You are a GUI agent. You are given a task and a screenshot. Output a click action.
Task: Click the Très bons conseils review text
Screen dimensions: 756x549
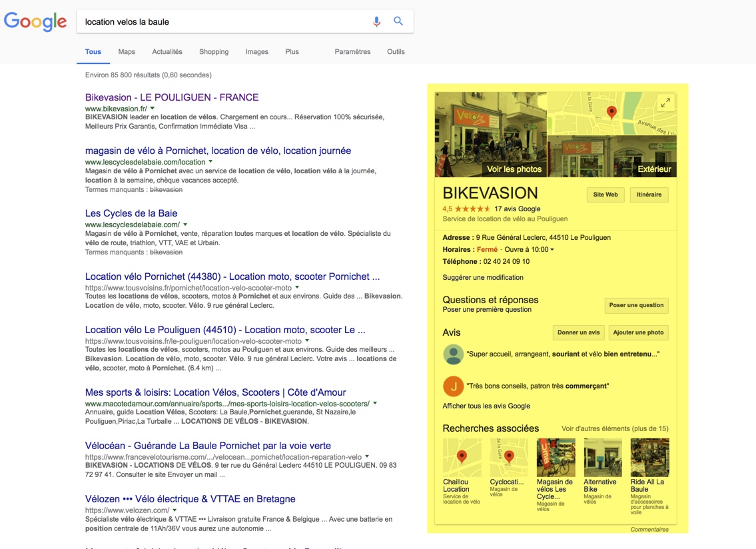[x=537, y=386]
